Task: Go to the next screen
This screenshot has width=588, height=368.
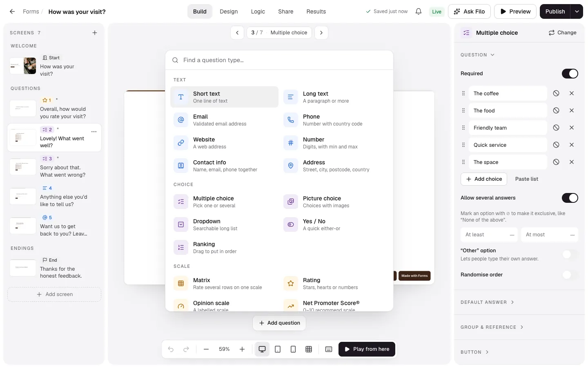Action: (x=321, y=33)
